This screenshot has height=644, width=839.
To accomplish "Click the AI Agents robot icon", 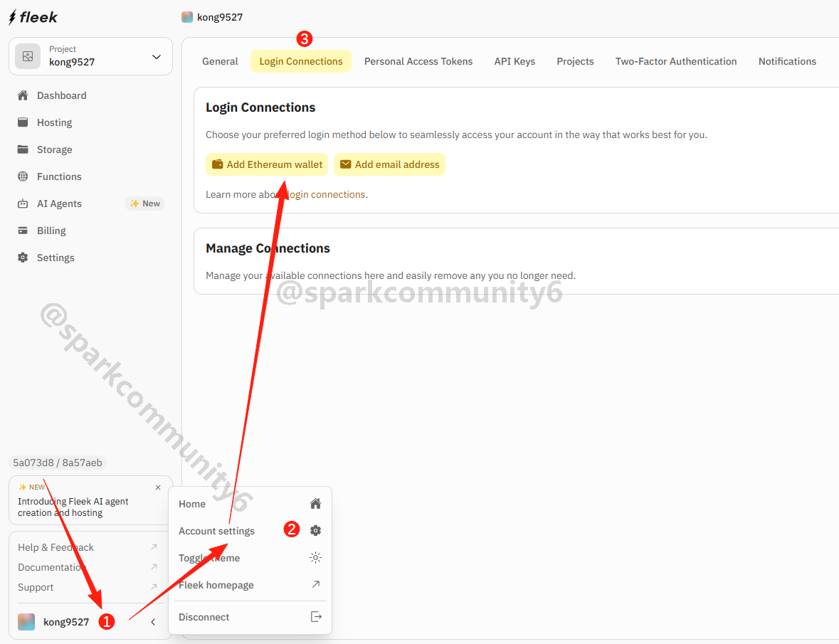I will (x=23, y=204).
